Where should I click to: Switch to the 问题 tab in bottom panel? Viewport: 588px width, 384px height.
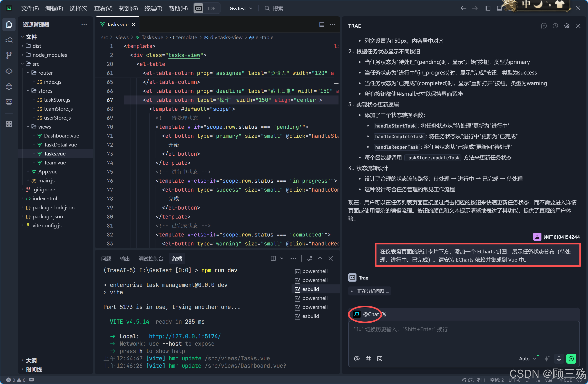pyautogui.click(x=106, y=259)
